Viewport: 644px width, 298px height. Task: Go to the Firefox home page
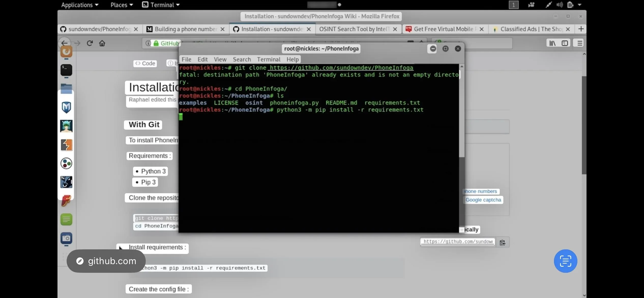click(102, 43)
